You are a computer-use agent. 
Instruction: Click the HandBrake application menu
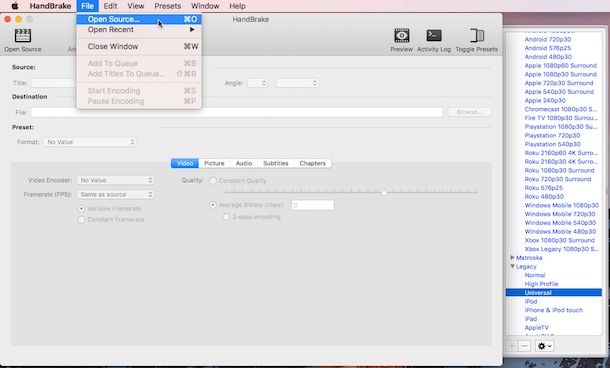click(x=50, y=6)
